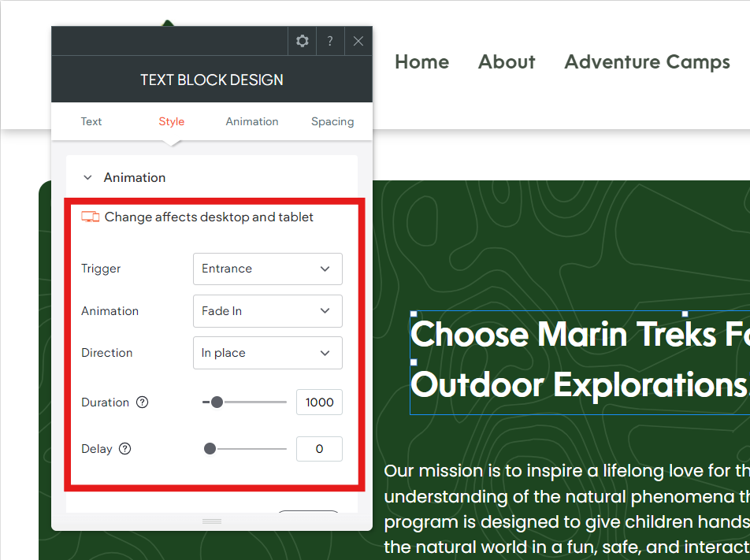Switch to the Text tab
Screen dimensions: 750x560
point(91,121)
